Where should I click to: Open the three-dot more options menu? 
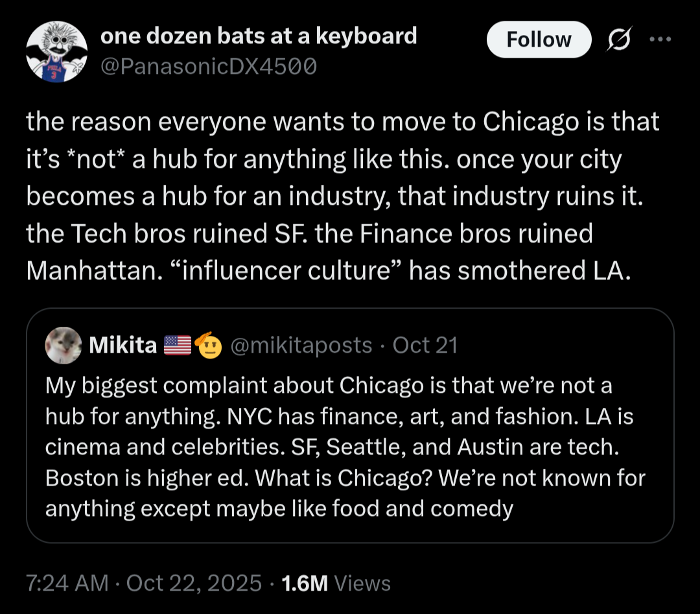click(660, 40)
